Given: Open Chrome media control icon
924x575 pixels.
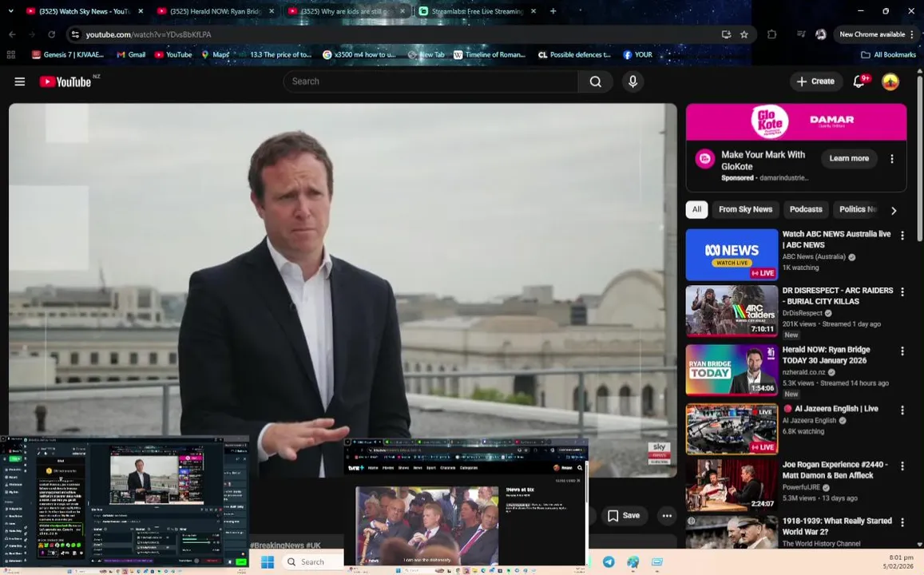Looking at the screenshot, I should (801, 35).
